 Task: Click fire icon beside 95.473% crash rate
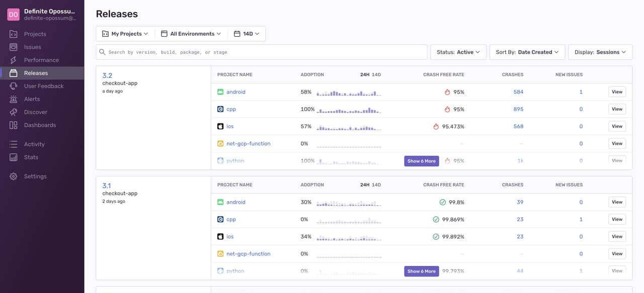[436, 127]
